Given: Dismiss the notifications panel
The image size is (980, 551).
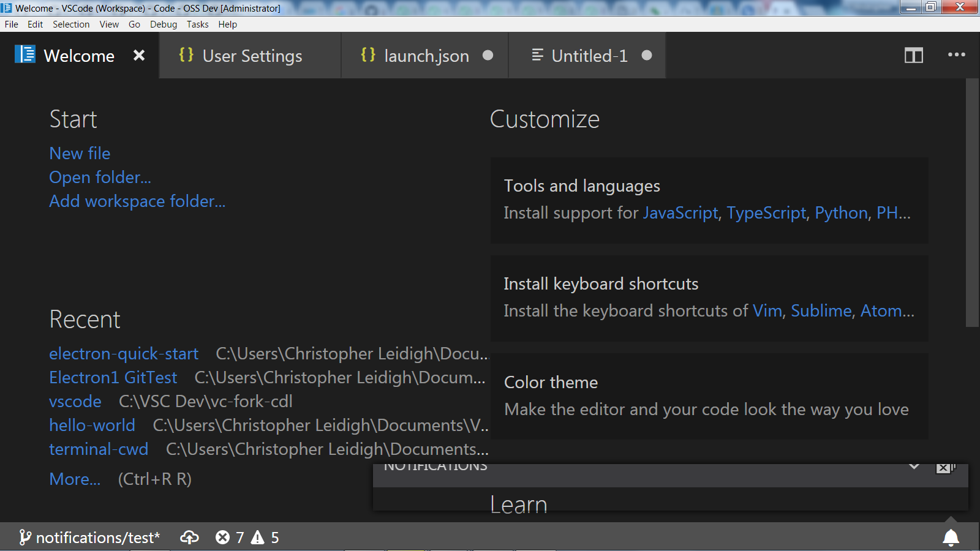Looking at the screenshot, I should point(942,467).
